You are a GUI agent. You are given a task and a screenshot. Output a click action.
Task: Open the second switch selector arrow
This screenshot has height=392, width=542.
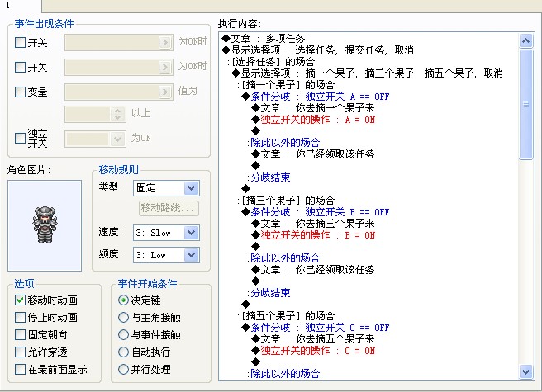165,67
